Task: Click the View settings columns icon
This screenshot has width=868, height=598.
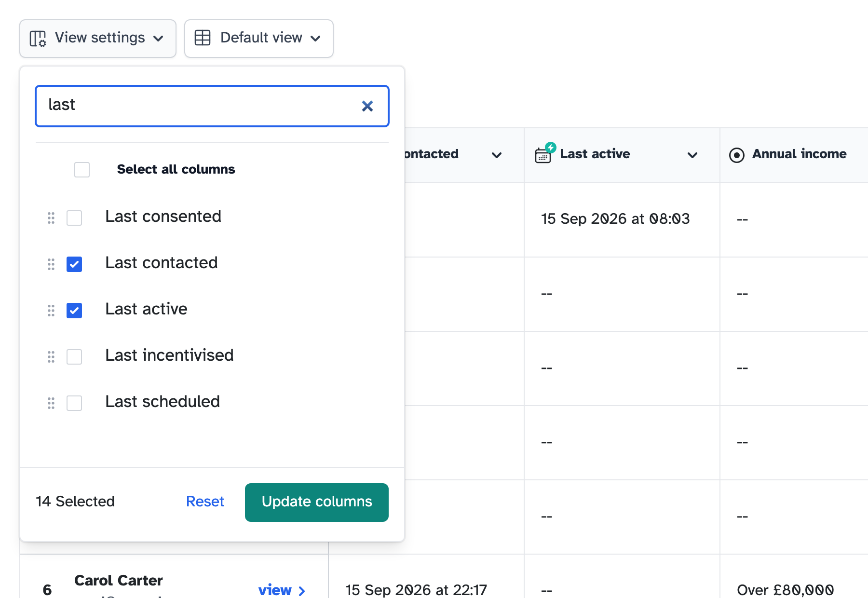Action: [x=38, y=38]
